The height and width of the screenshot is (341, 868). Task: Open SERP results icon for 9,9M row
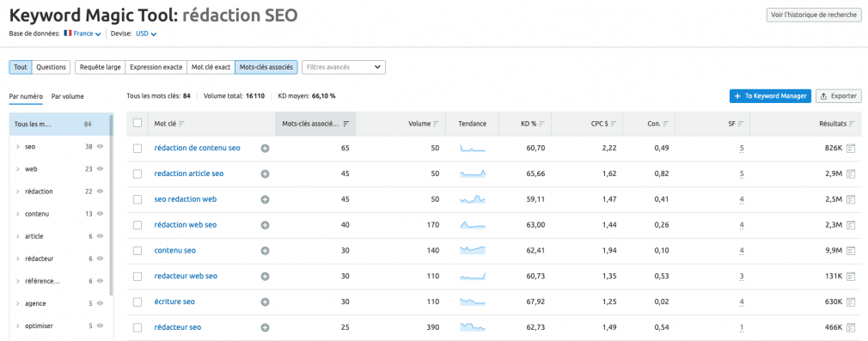852,251
